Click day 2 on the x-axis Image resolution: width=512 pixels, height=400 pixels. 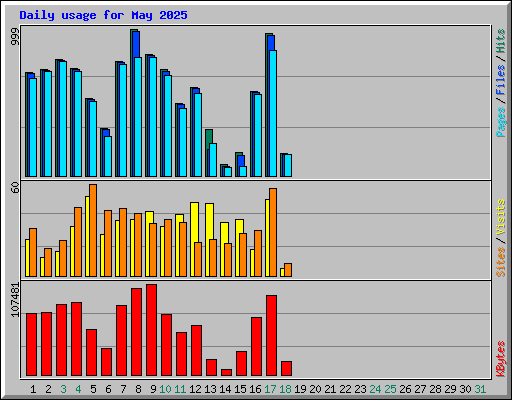click(48, 389)
